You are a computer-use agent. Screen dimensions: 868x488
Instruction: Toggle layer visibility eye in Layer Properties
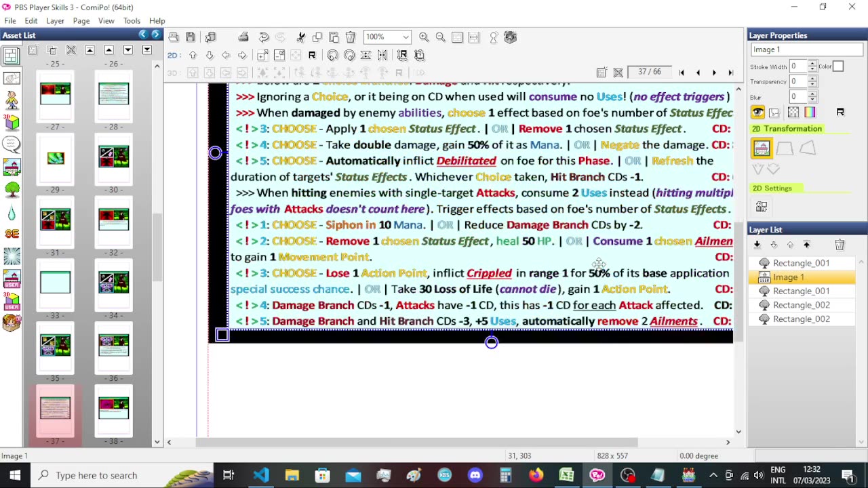pos(757,113)
